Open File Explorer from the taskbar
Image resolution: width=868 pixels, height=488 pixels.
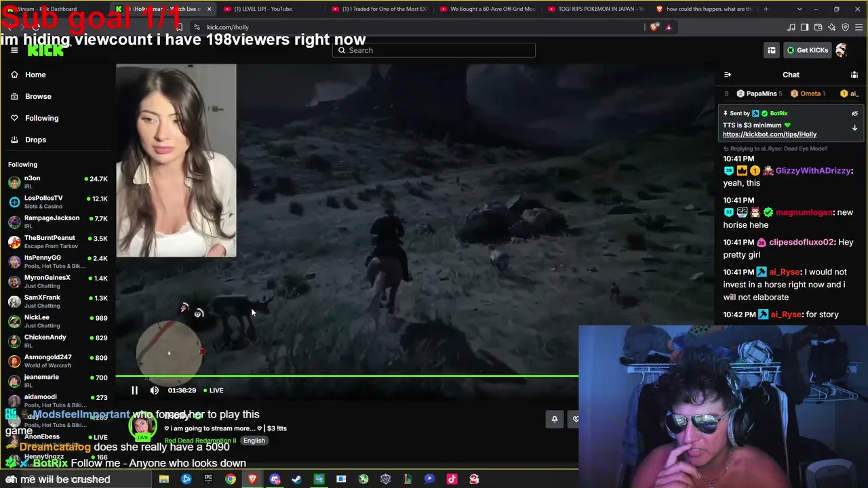coord(164,479)
